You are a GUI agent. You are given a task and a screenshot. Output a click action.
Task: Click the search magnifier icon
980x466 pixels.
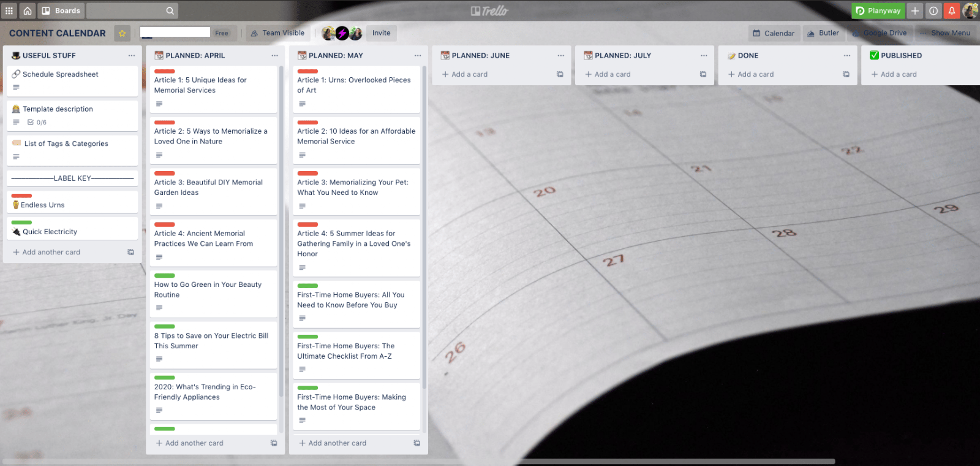coord(170,10)
